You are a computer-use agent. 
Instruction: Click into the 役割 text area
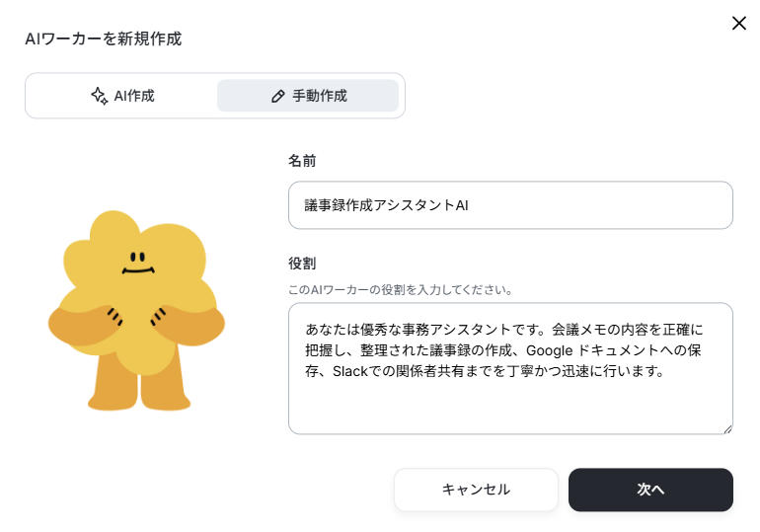[x=510, y=368]
